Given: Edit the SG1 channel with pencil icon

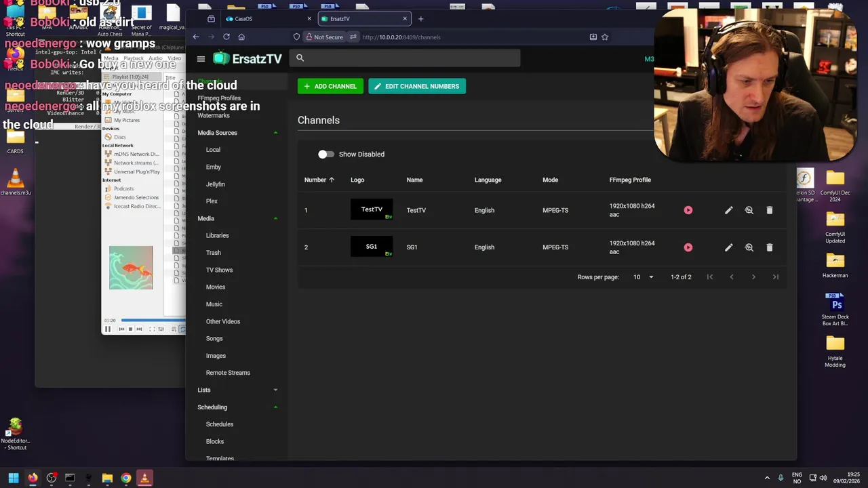Looking at the screenshot, I should click(729, 247).
